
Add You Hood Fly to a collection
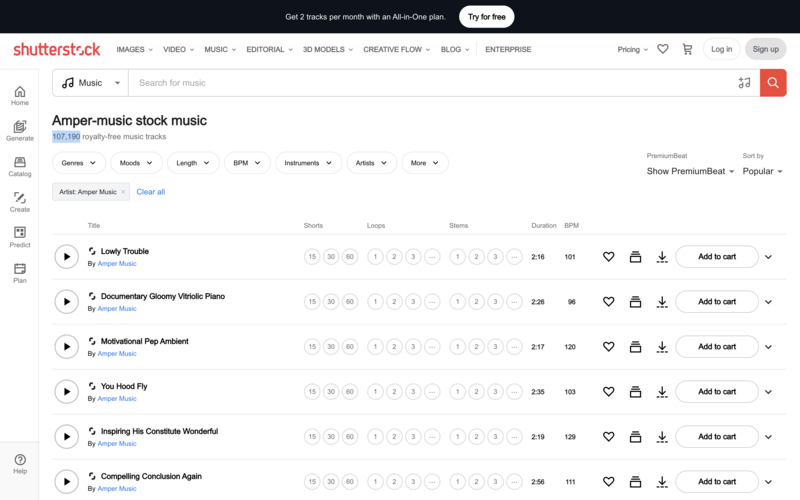coord(635,392)
